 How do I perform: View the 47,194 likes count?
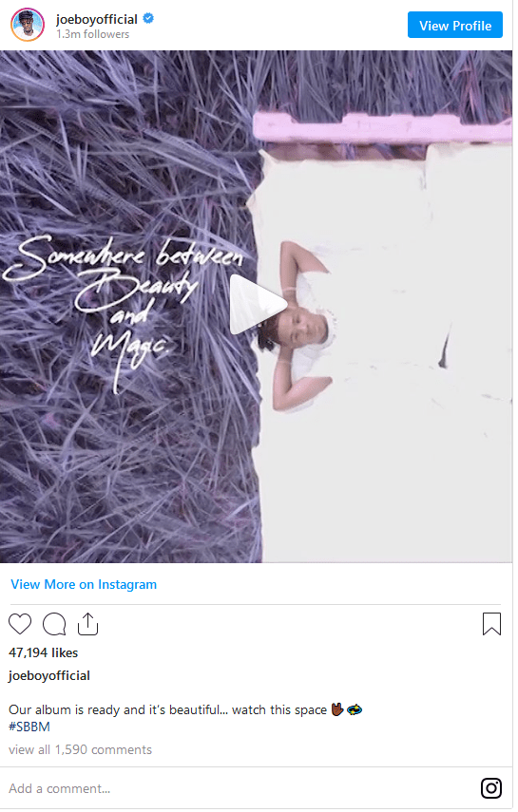click(x=43, y=652)
